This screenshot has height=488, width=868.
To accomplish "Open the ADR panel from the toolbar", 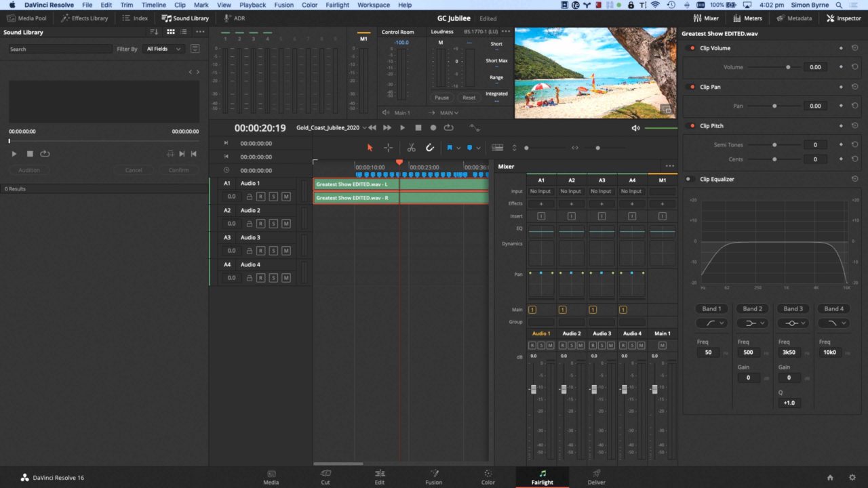I will click(233, 18).
